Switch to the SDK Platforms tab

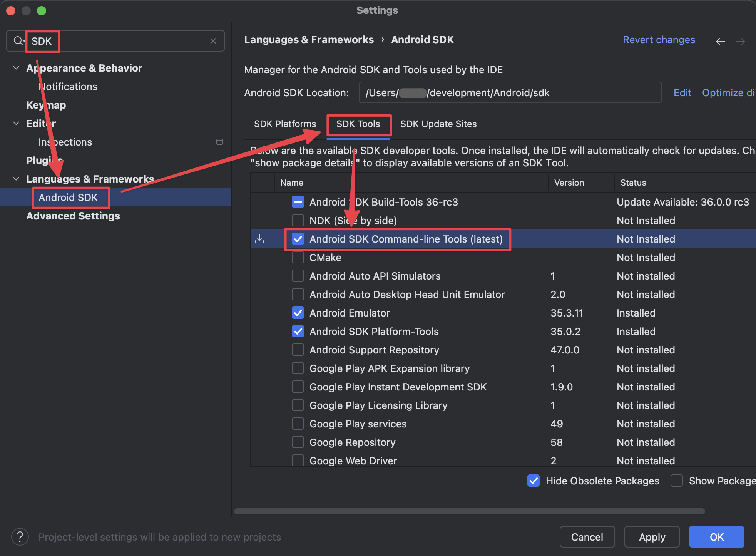[285, 124]
